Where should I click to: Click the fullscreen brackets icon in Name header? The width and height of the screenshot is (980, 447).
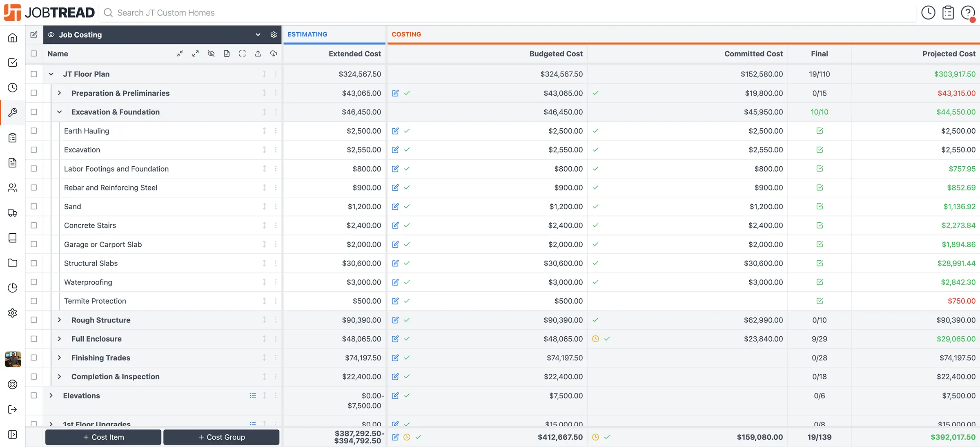click(243, 54)
